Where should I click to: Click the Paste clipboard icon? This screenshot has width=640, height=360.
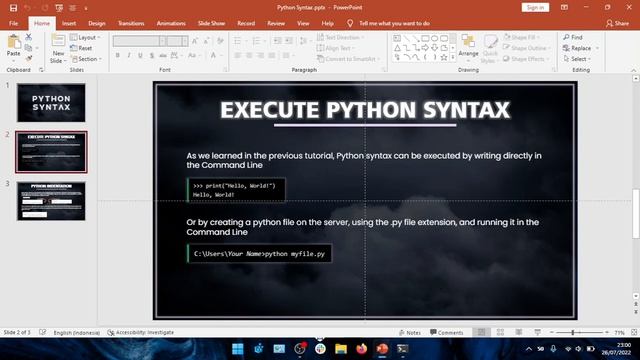pos(13,42)
